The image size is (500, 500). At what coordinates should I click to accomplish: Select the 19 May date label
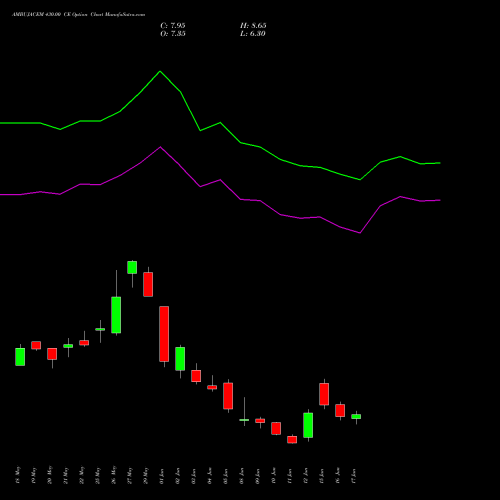pyautogui.click(x=34, y=475)
